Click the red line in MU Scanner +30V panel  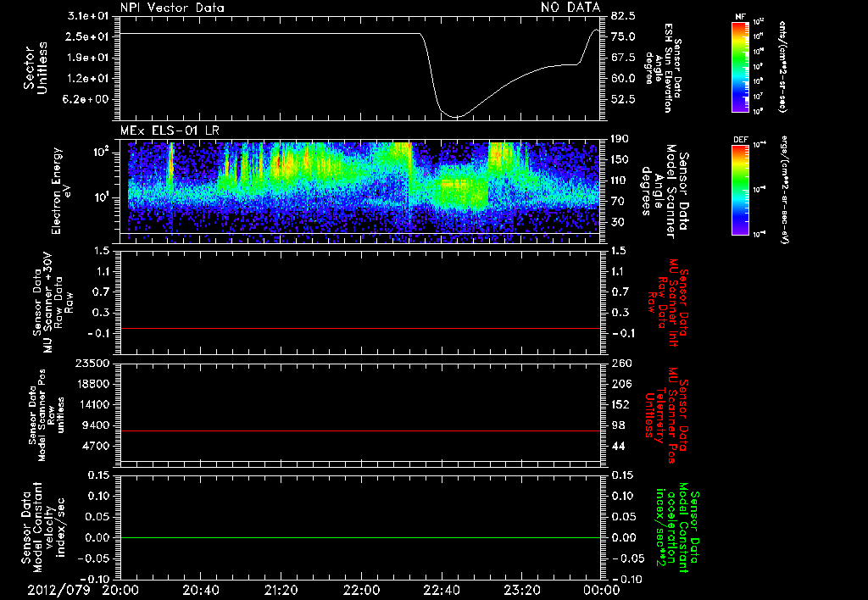(360, 328)
